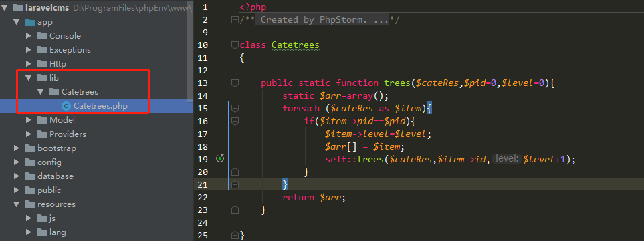Click the Catetrees.php class file icon
The height and width of the screenshot is (241, 644).
click(x=66, y=106)
